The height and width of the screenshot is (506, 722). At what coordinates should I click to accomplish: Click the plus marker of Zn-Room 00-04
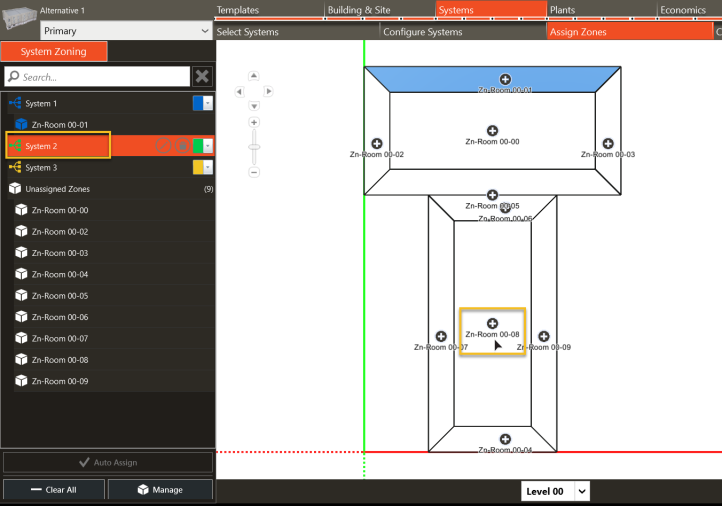click(x=505, y=439)
